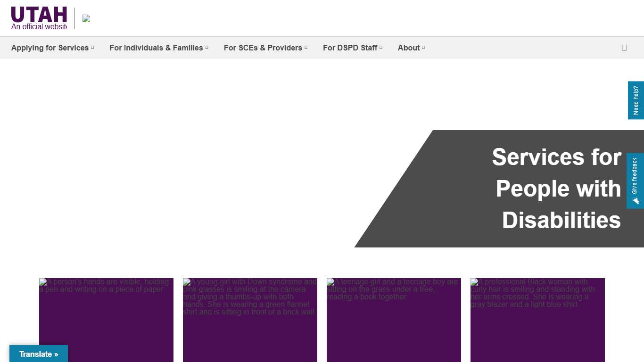Expand the arrow next to About
The width and height of the screenshot is (644, 362).
(423, 48)
